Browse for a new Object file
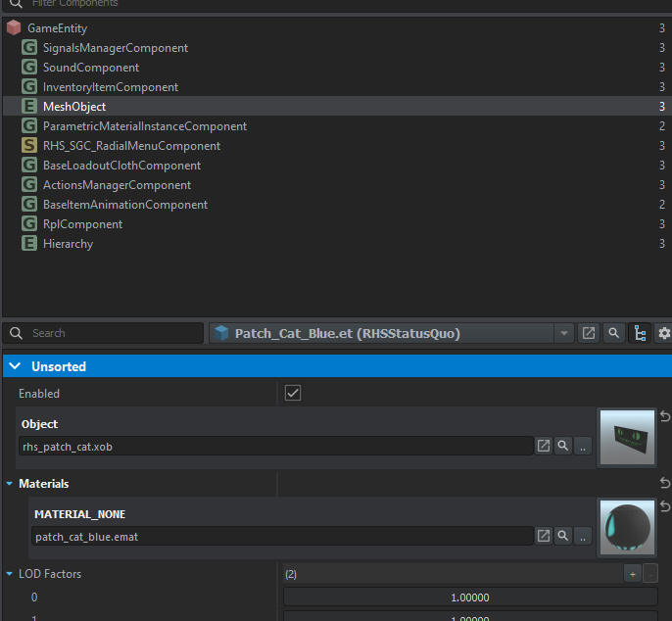This screenshot has height=621, width=672. pyautogui.click(x=583, y=446)
